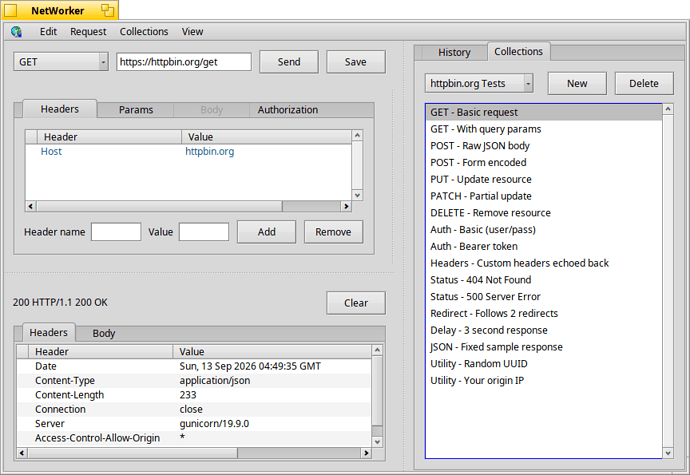Remove the selected header
690x475 pixels.
(x=333, y=232)
